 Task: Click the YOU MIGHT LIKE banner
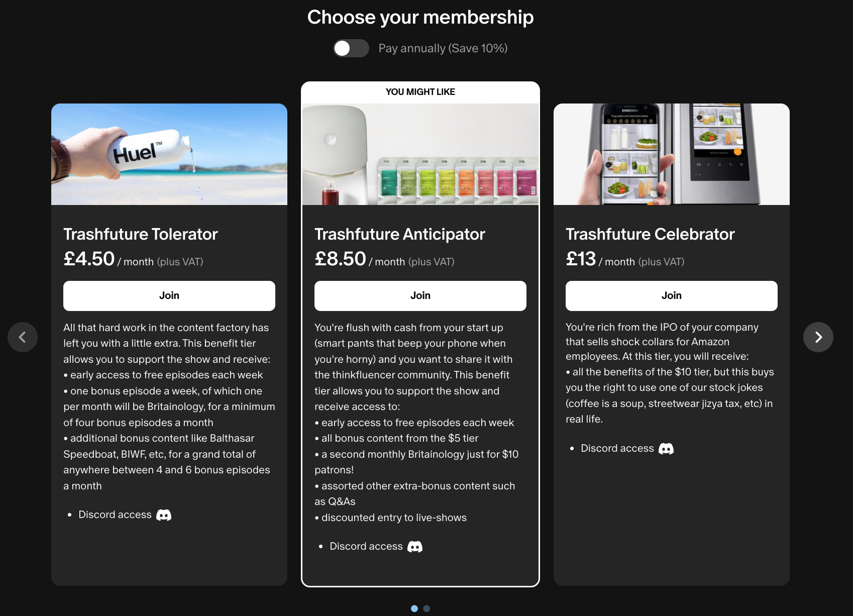(420, 92)
